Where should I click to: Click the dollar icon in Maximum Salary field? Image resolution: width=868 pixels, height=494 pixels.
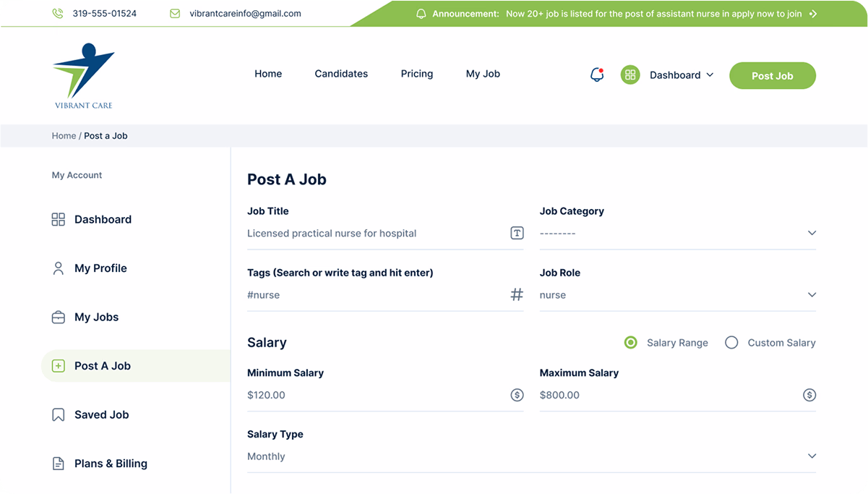[x=809, y=395]
